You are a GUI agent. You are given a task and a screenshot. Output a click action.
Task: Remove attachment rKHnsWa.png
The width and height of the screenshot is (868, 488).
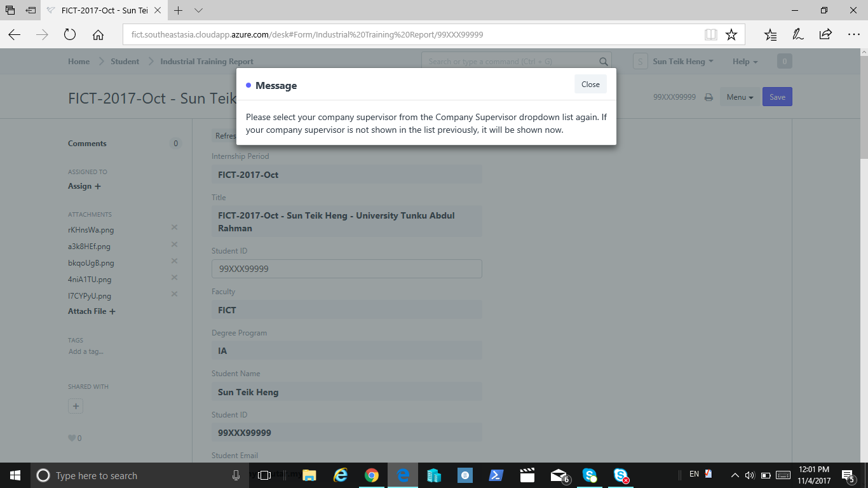[x=175, y=227]
